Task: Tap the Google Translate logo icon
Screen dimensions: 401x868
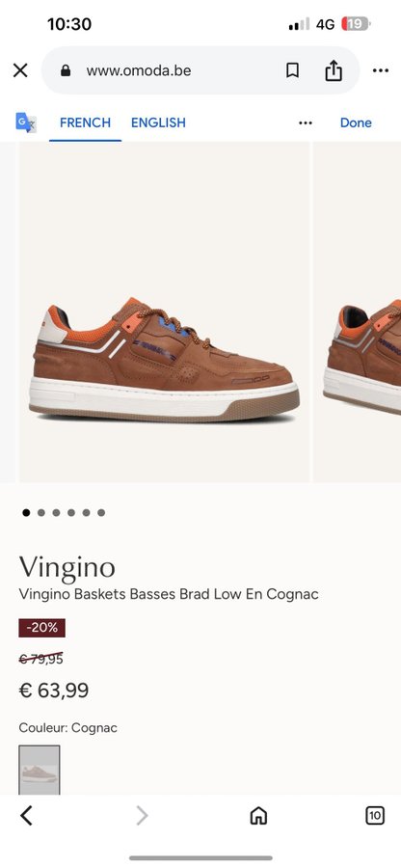Action: tap(26, 122)
